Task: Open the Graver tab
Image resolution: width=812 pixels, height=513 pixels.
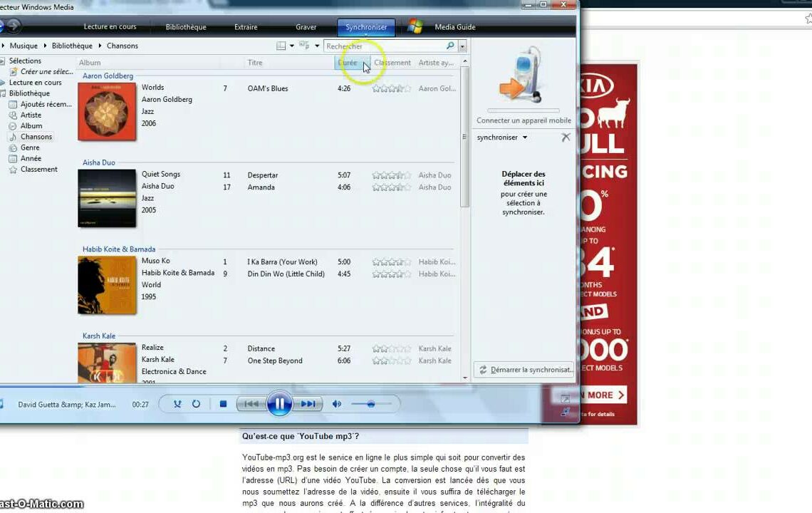Action: 306,27
